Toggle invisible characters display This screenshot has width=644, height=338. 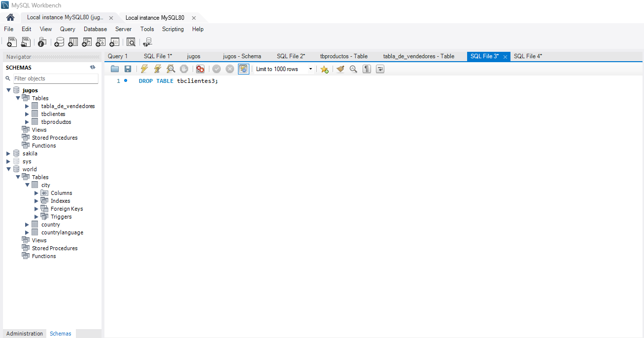tap(367, 69)
